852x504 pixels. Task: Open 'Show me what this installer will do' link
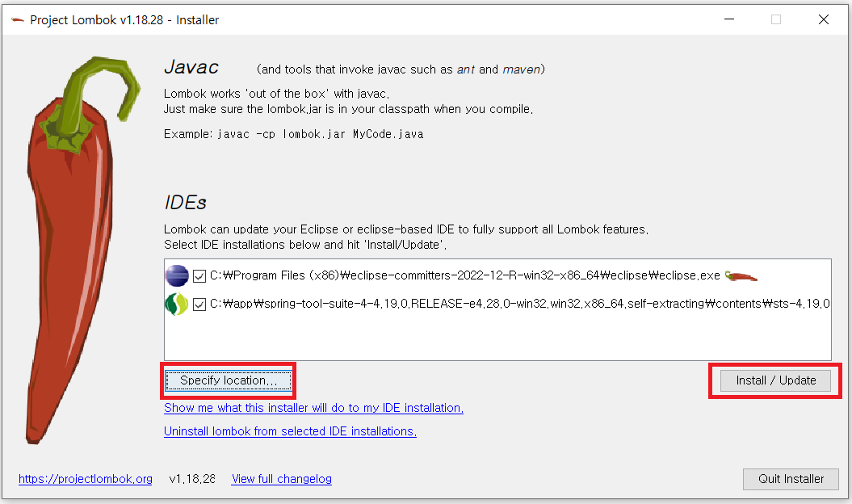coord(313,408)
